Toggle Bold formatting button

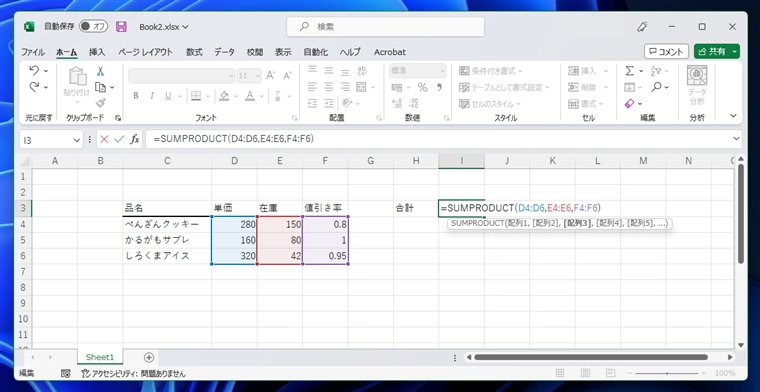click(x=136, y=96)
